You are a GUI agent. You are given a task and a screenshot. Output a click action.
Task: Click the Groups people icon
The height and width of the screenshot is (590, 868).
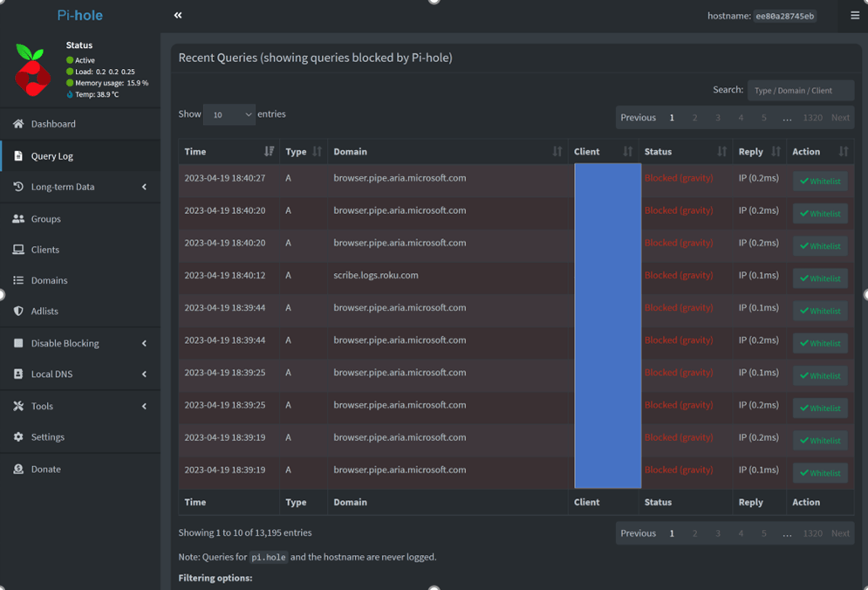(x=18, y=219)
